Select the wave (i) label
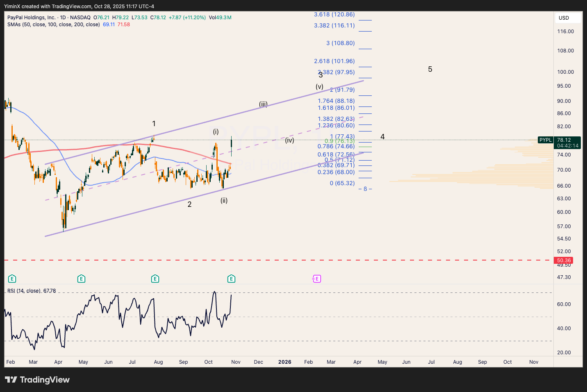Image resolution: width=587 pixels, height=392 pixels. point(216,131)
